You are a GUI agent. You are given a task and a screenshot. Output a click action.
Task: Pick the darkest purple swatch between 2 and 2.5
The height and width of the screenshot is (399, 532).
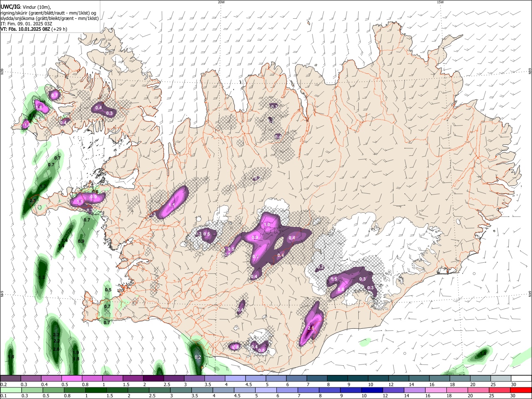click(153, 378)
